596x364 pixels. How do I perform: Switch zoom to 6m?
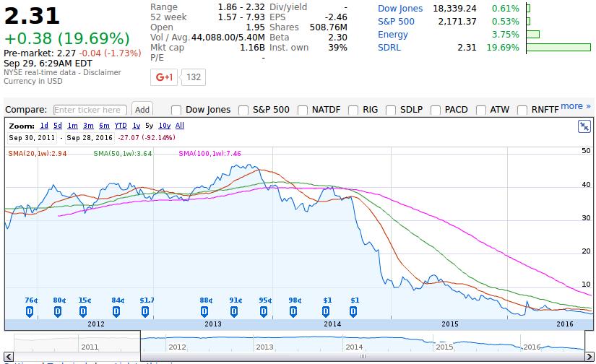(x=104, y=126)
